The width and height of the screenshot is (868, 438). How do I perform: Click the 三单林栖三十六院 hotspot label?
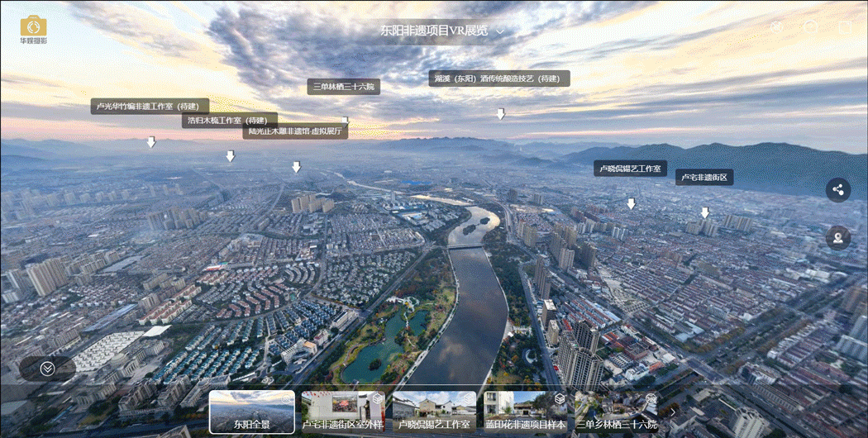[344, 87]
